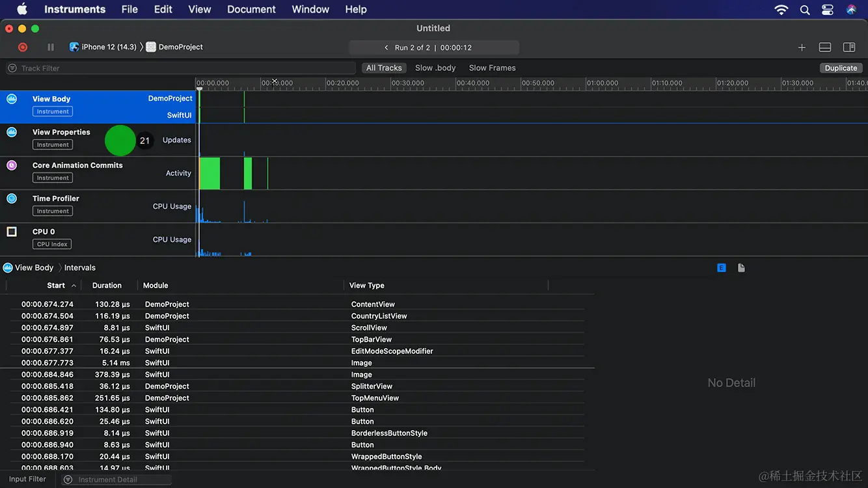Click the Instrument badge under View Body
The image size is (868, 488).
point(53,112)
